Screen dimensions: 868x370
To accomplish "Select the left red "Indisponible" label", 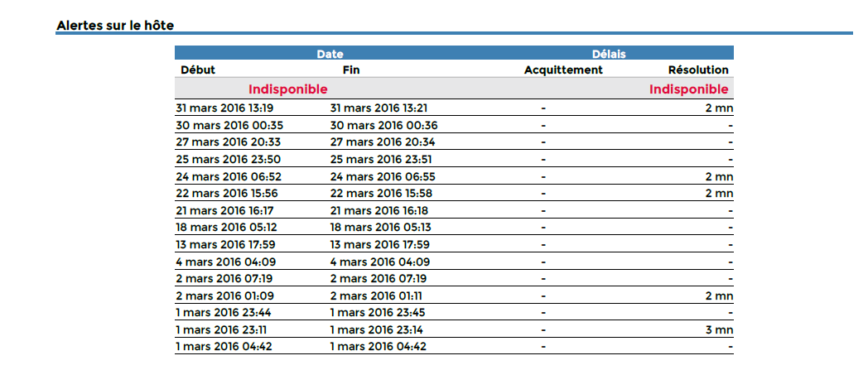I will [x=287, y=89].
